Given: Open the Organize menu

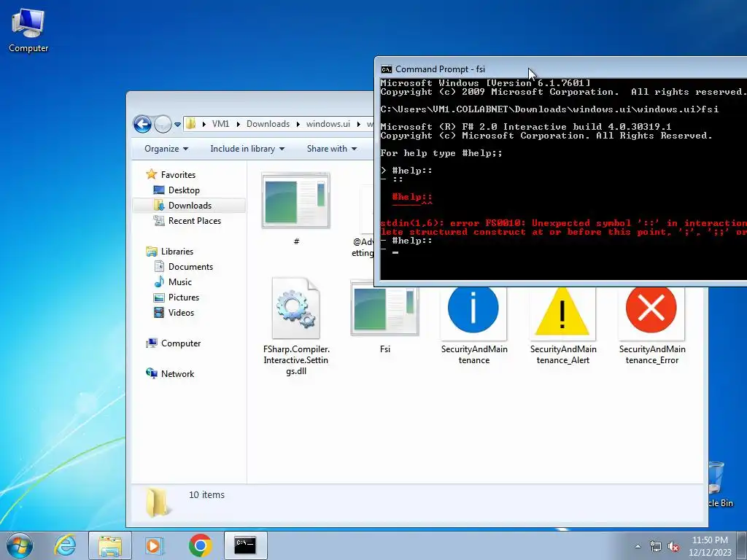Looking at the screenshot, I should (x=166, y=149).
